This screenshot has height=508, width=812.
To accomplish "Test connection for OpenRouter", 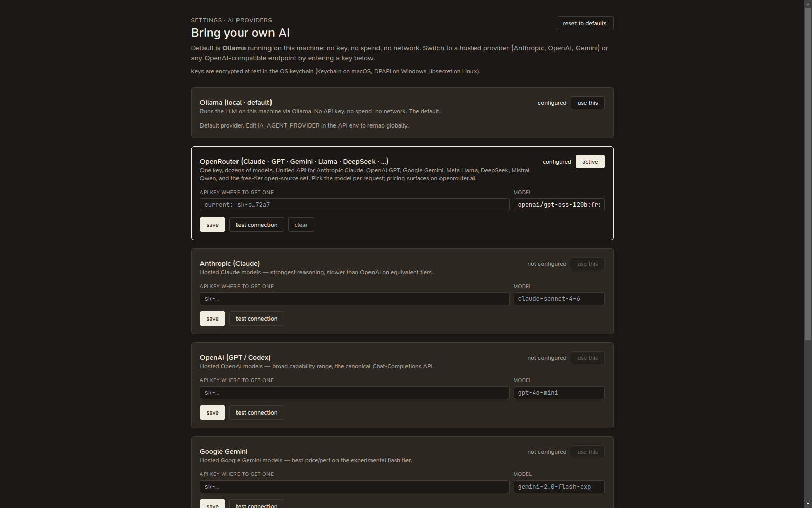I will [256, 225].
